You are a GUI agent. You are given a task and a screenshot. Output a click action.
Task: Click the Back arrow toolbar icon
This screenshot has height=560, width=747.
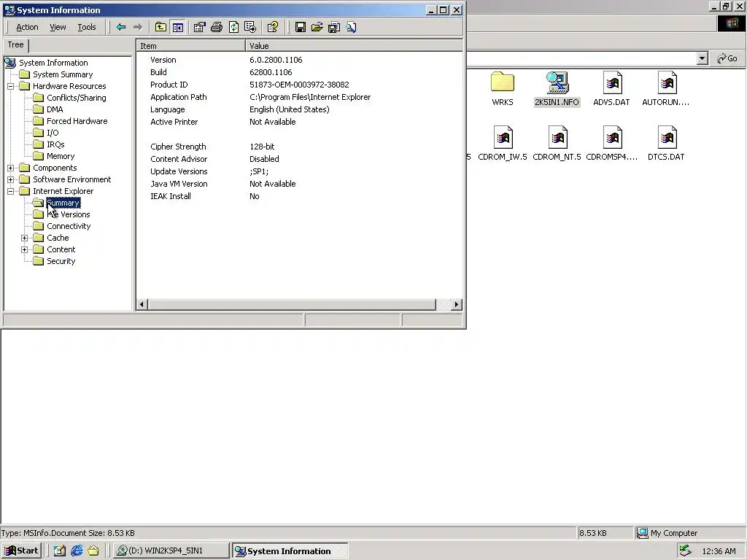121,27
